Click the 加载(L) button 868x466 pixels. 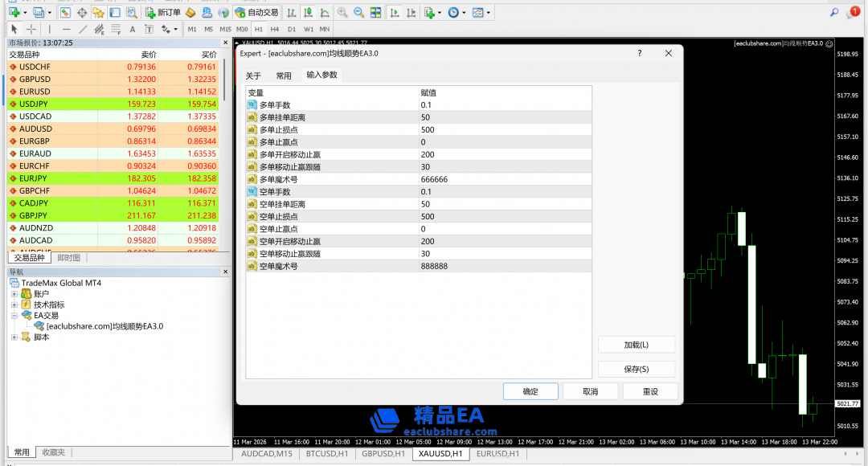point(637,345)
